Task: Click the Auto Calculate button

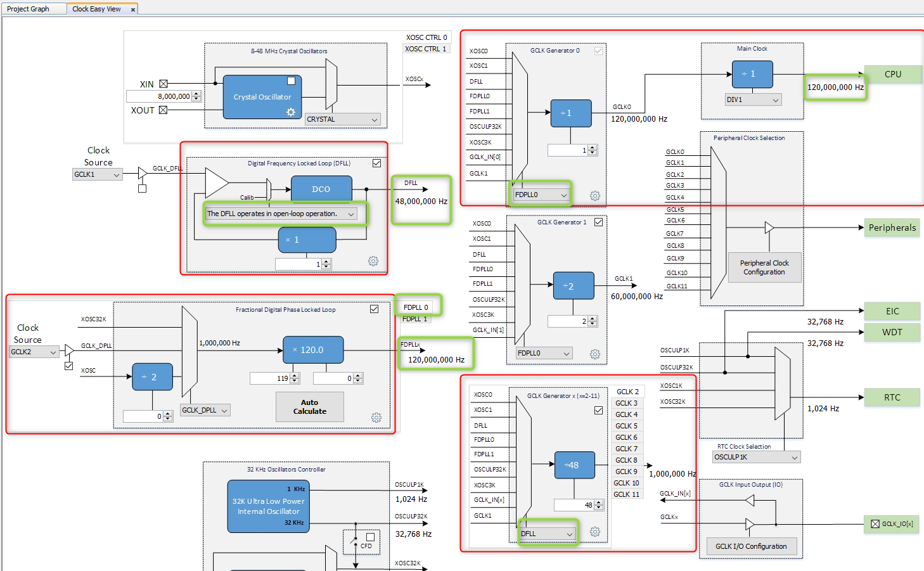Action: (309, 406)
